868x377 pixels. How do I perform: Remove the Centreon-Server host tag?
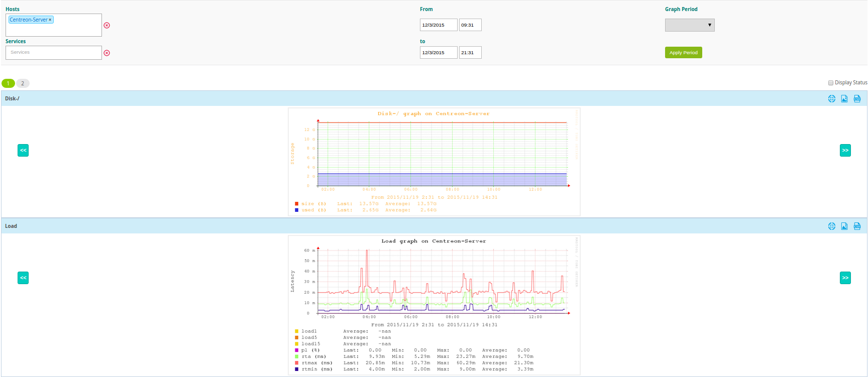[50, 20]
